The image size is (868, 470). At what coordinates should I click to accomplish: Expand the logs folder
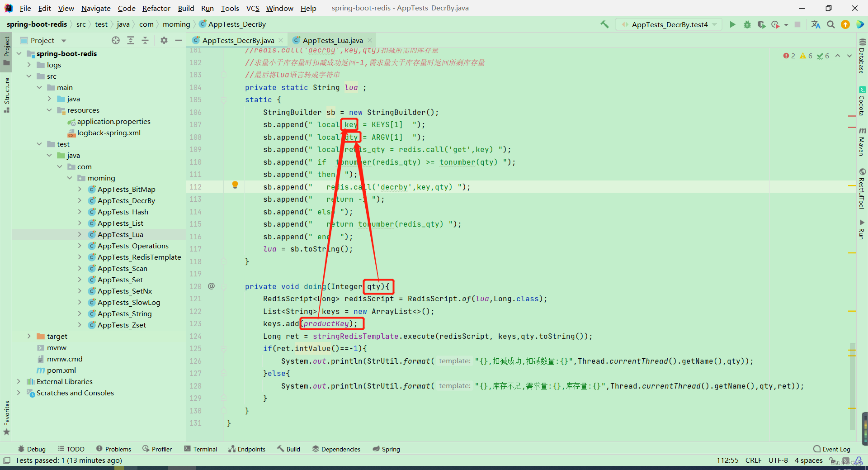point(29,65)
